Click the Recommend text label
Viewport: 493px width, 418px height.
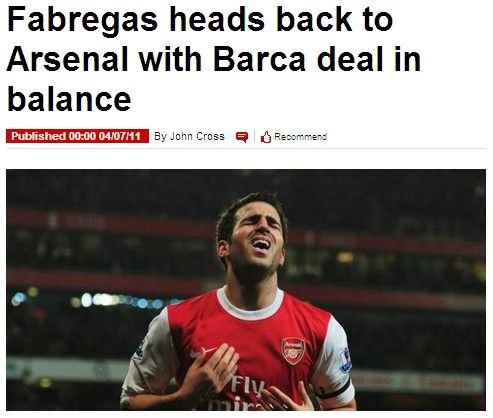click(300, 137)
